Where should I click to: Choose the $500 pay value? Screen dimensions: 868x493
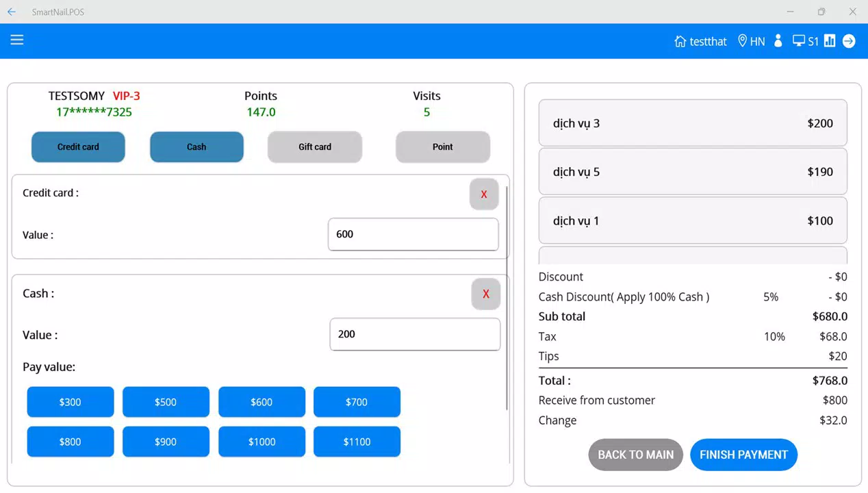tap(166, 402)
